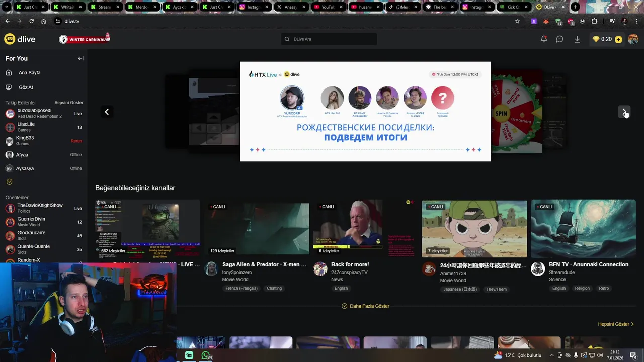
Task: Click Hepsini Göster link at right
Action: point(616,324)
